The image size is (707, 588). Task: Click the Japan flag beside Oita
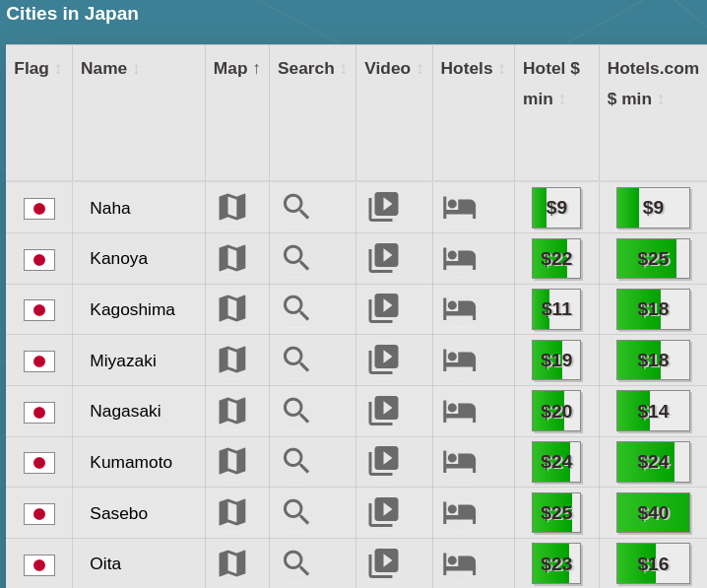tap(39, 564)
